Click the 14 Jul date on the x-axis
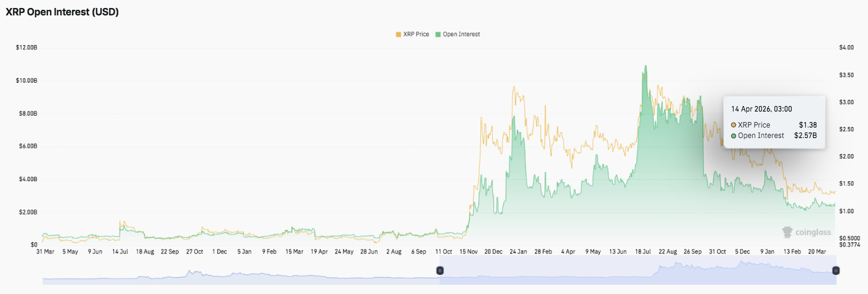Image resolution: width=868 pixels, height=294 pixels. 120,251
